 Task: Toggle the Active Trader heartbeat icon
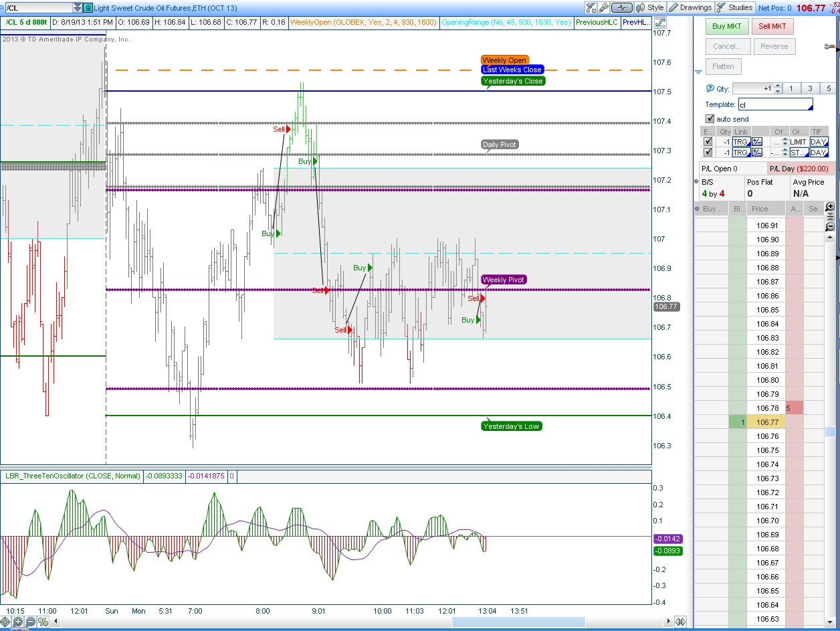[x=622, y=7]
